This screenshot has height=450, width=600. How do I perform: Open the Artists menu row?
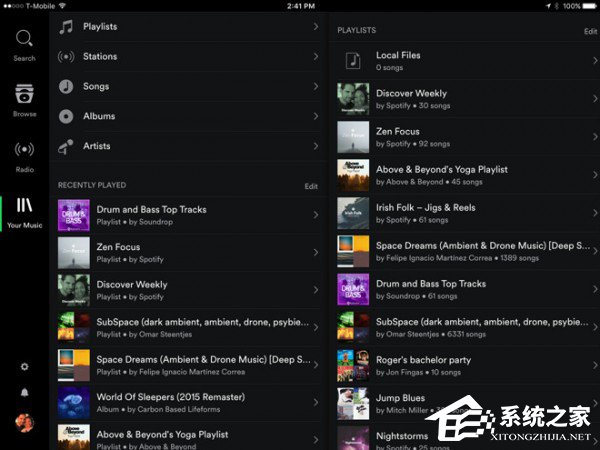189,146
